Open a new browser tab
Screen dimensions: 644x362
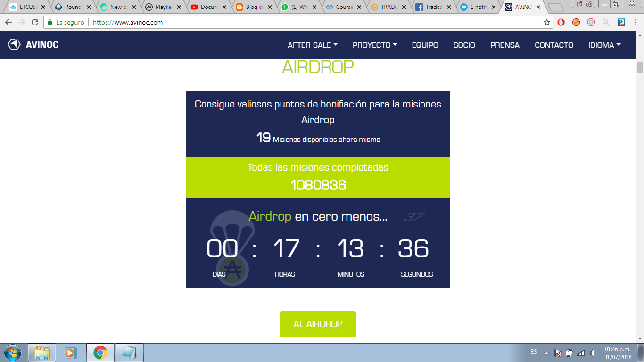pos(557,8)
